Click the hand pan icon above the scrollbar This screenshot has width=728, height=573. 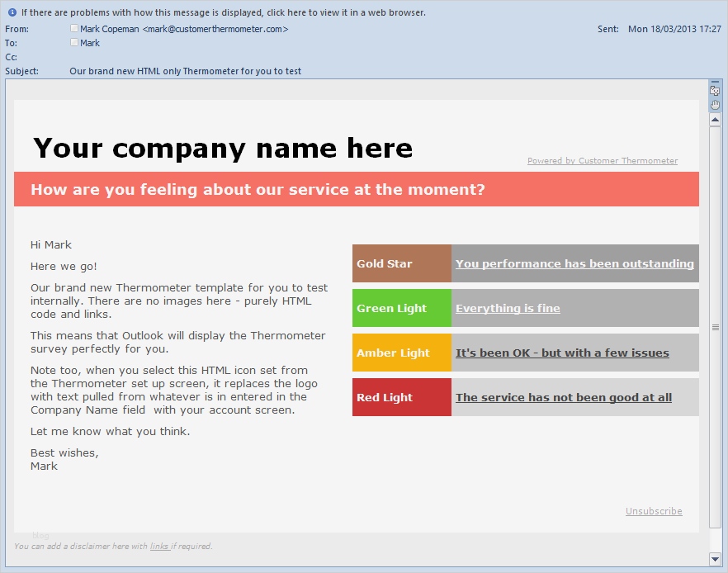(715, 105)
